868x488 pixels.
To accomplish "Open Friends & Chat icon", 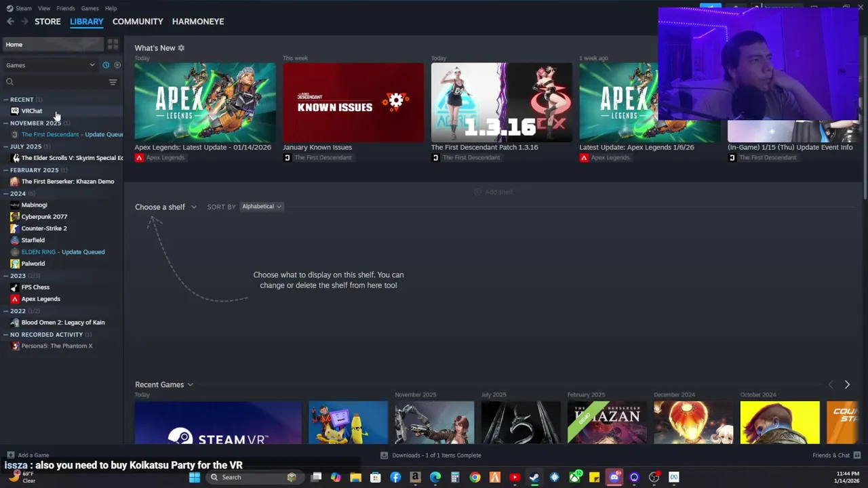I will [x=857, y=455].
